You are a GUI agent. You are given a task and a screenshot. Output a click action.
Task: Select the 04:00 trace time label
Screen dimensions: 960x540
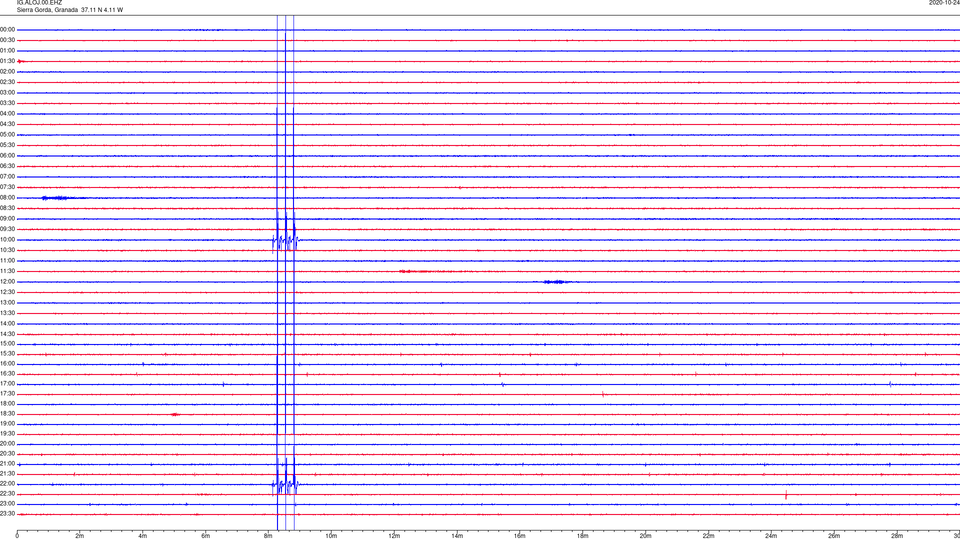click(x=8, y=114)
